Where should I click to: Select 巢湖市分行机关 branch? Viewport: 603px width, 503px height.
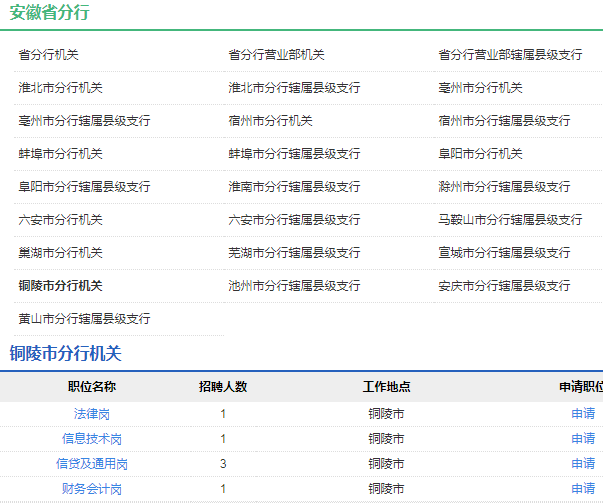[60, 253]
